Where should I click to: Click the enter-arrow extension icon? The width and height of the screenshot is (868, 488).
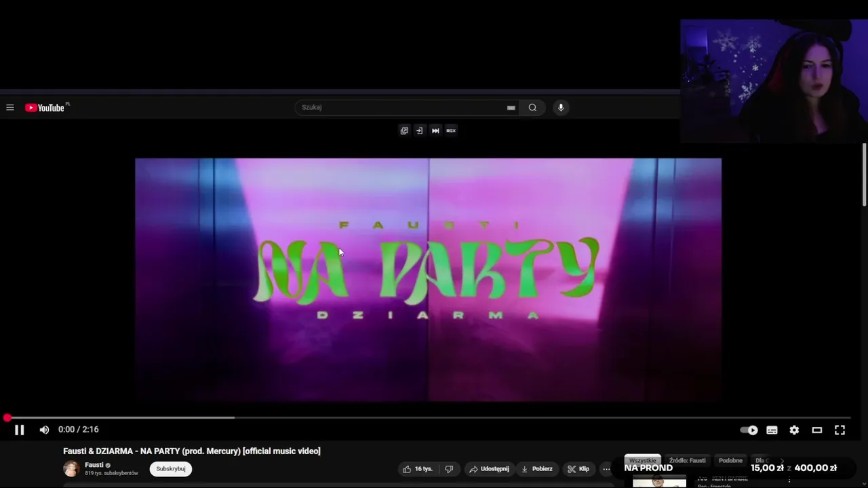click(x=419, y=131)
